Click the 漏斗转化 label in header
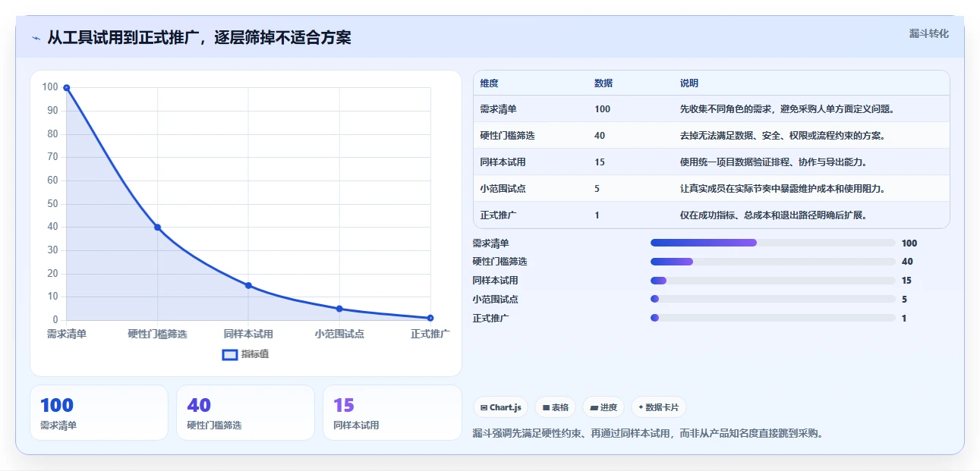This screenshot has width=980, height=471. pos(929,33)
